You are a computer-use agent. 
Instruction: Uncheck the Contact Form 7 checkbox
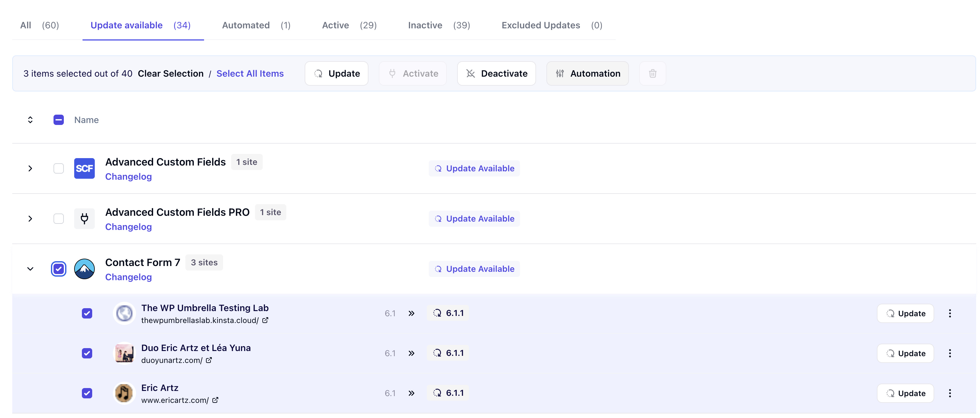click(59, 269)
